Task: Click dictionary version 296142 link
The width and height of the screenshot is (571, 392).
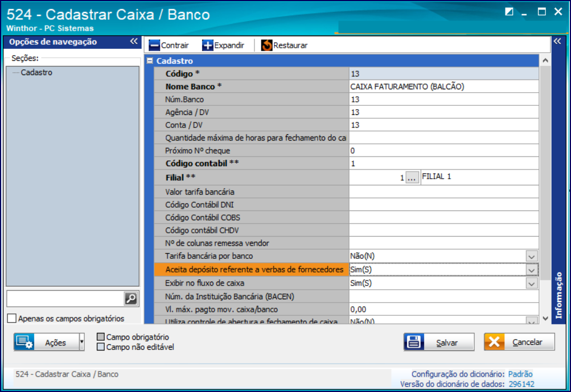Action: [x=521, y=384]
